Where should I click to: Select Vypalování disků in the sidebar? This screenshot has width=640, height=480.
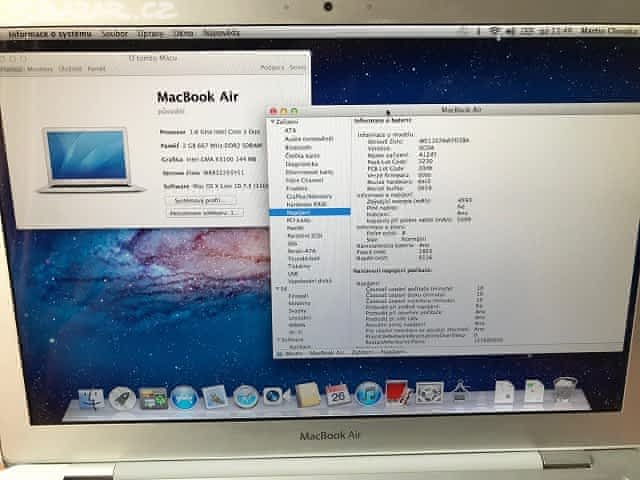click(310, 281)
